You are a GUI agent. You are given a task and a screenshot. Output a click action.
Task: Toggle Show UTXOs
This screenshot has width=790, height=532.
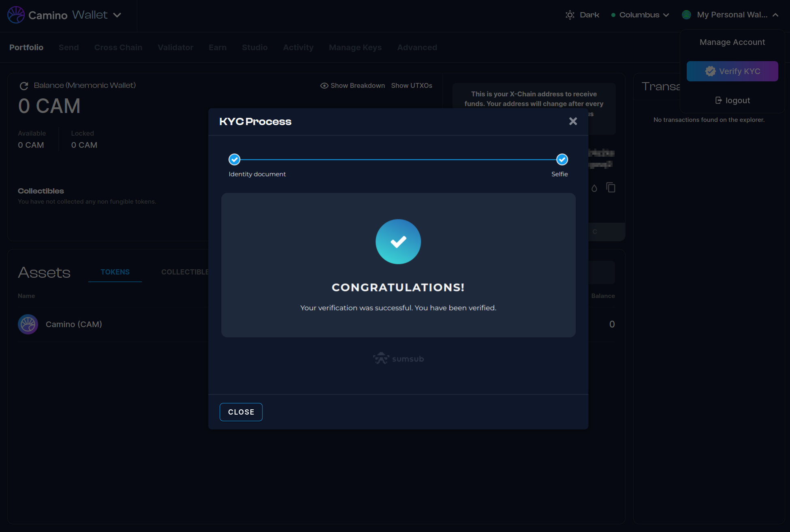412,86
